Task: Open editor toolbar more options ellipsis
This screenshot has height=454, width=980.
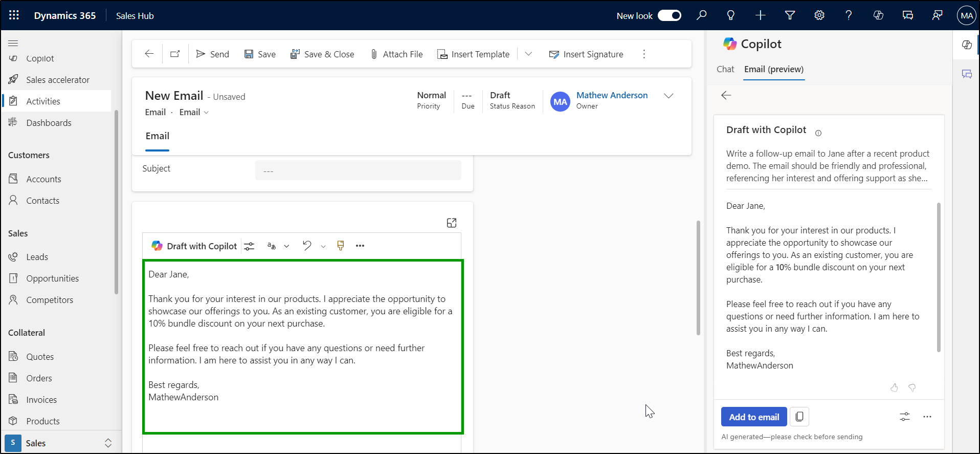Action: tap(360, 246)
